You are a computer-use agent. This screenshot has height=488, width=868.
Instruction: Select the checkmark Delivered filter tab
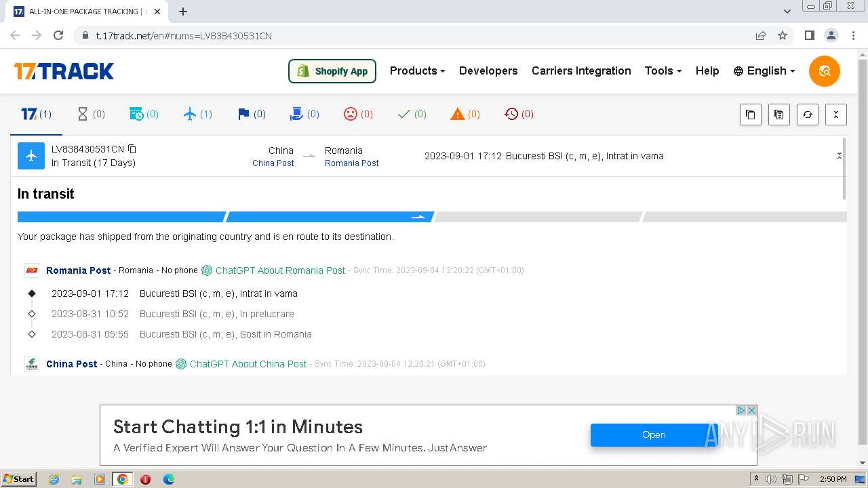[x=412, y=114]
